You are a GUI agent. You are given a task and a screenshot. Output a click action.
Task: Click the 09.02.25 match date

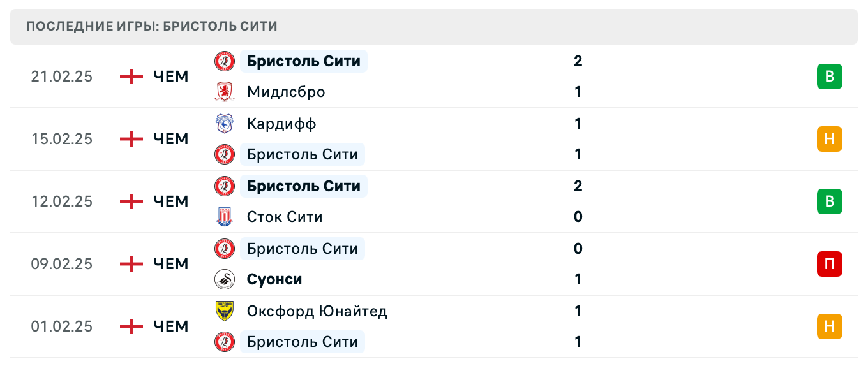[x=62, y=264]
